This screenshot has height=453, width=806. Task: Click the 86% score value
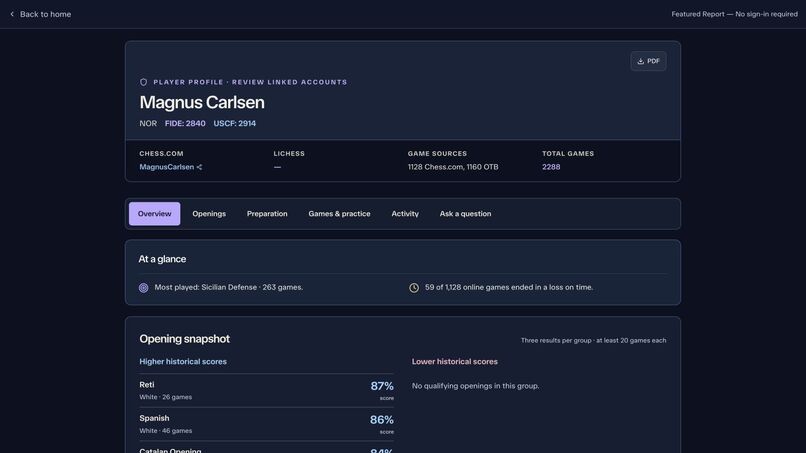click(381, 420)
